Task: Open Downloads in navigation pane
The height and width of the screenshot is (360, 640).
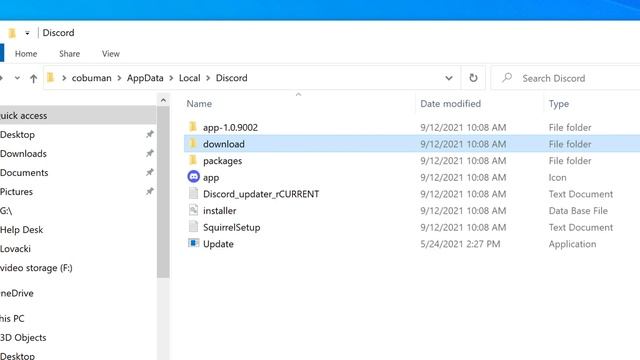Action: [x=23, y=153]
